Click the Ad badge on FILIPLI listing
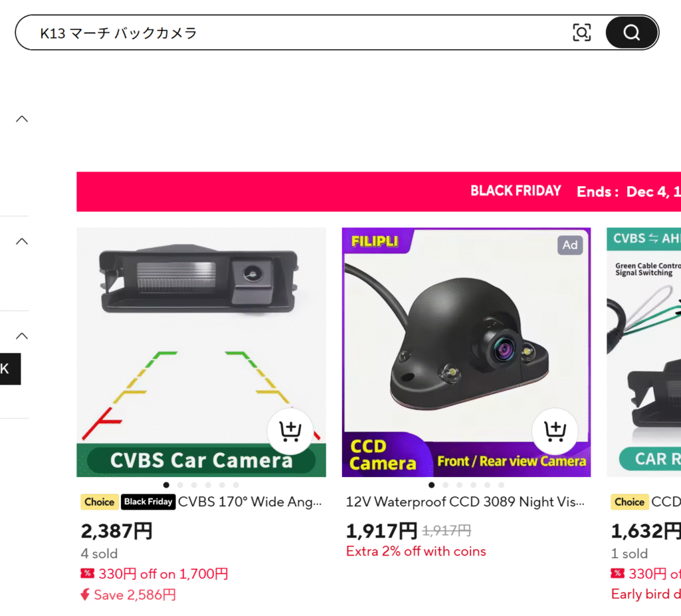Viewport: 681px width, 616px height. click(x=570, y=245)
